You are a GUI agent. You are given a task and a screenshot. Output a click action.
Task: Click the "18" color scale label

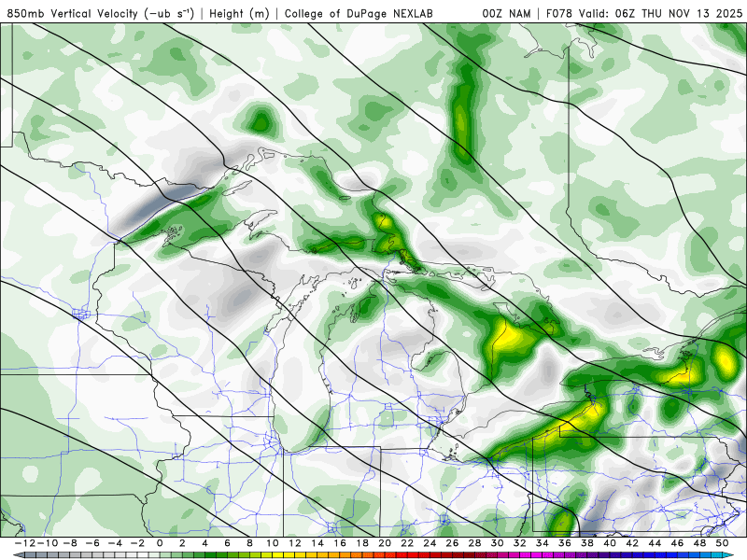(362, 543)
